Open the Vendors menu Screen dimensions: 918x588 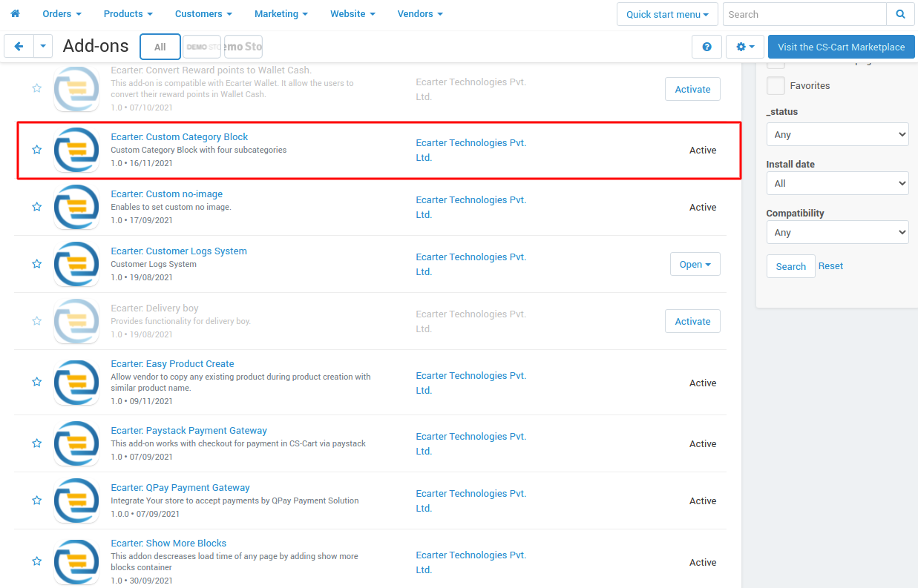coord(420,13)
